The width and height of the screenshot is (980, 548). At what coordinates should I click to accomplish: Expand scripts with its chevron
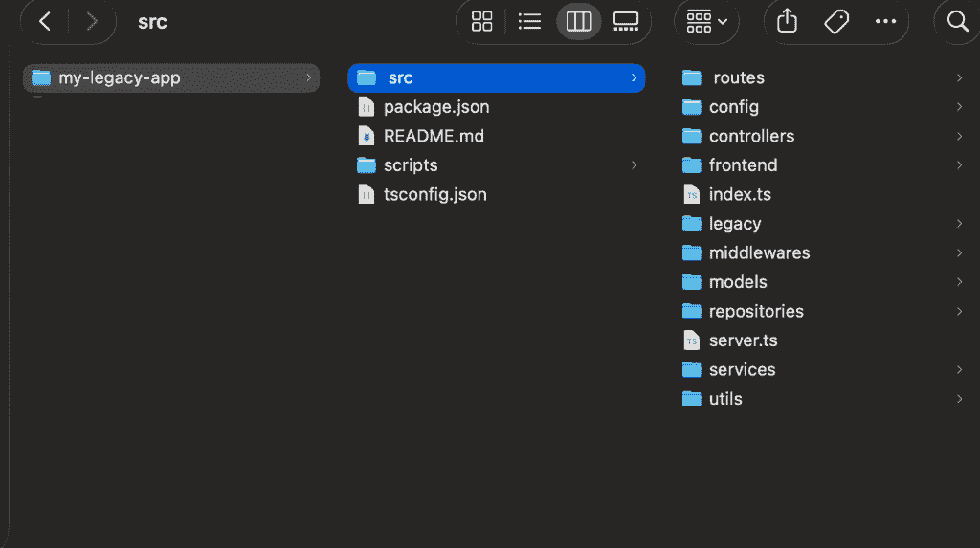(x=634, y=165)
